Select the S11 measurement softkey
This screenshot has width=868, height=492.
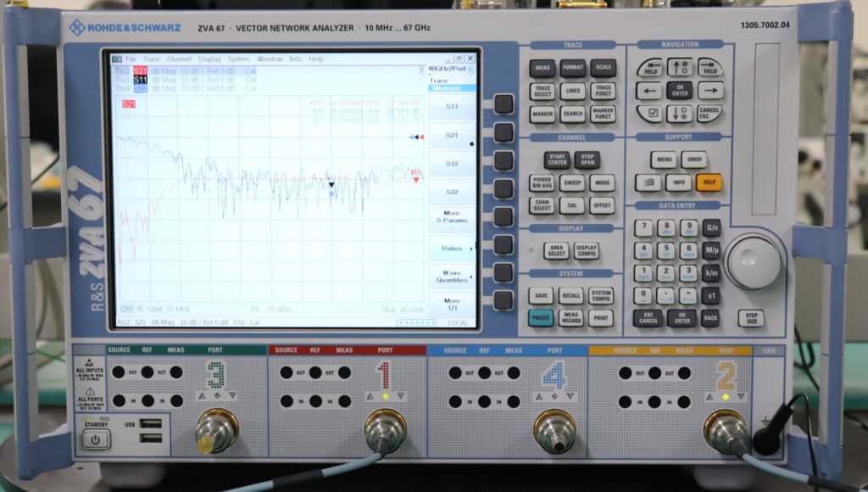click(x=453, y=106)
